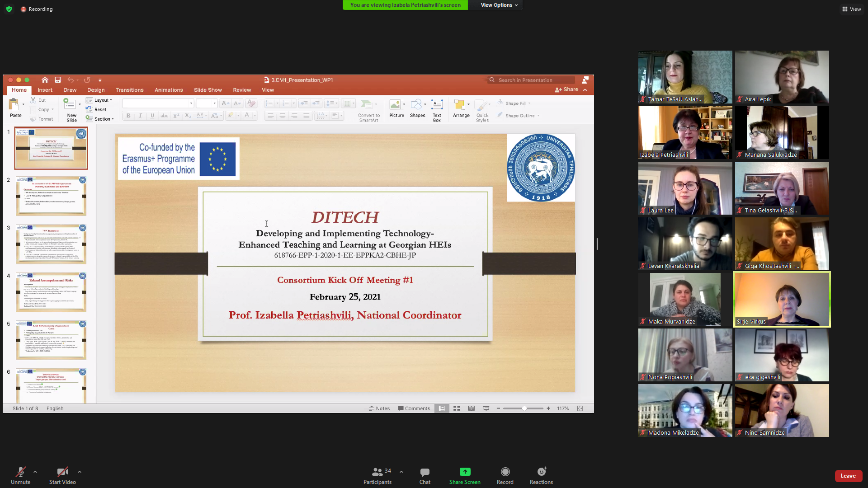The height and width of the screenshot is (488, 868).
Task: Unmute the microphone
Action: [x=20, y=472]
